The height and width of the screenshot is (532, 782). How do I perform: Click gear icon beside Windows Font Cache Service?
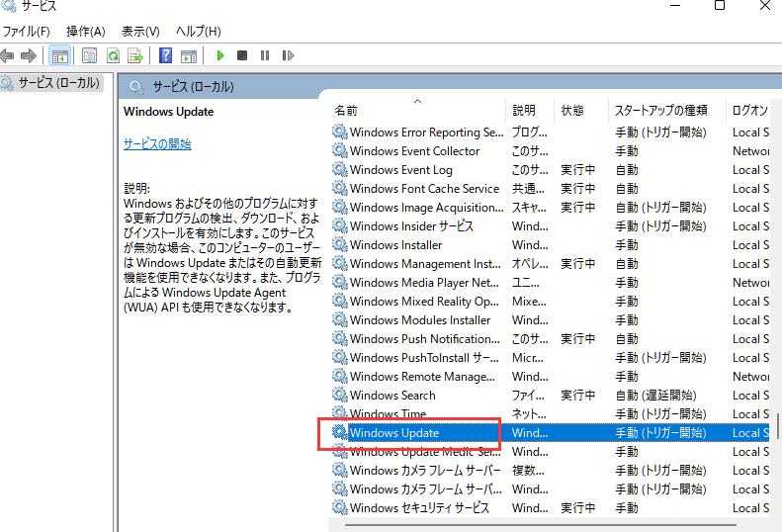click(x=340, y=188)
